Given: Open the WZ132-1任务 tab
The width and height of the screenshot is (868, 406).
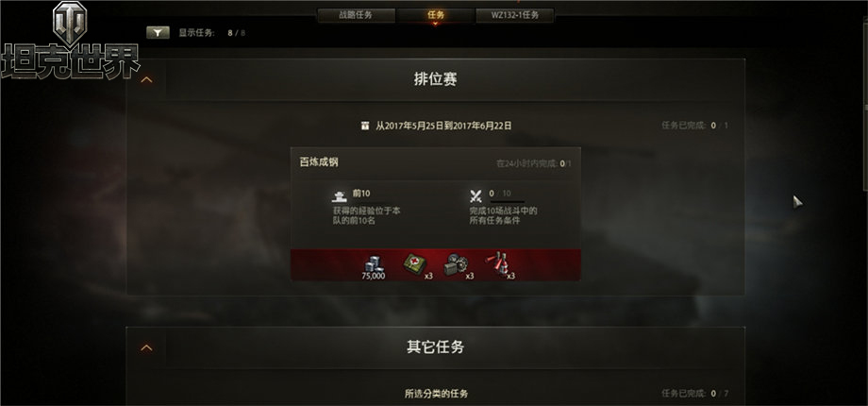Looking at the screenshot, I should point(515,15).
